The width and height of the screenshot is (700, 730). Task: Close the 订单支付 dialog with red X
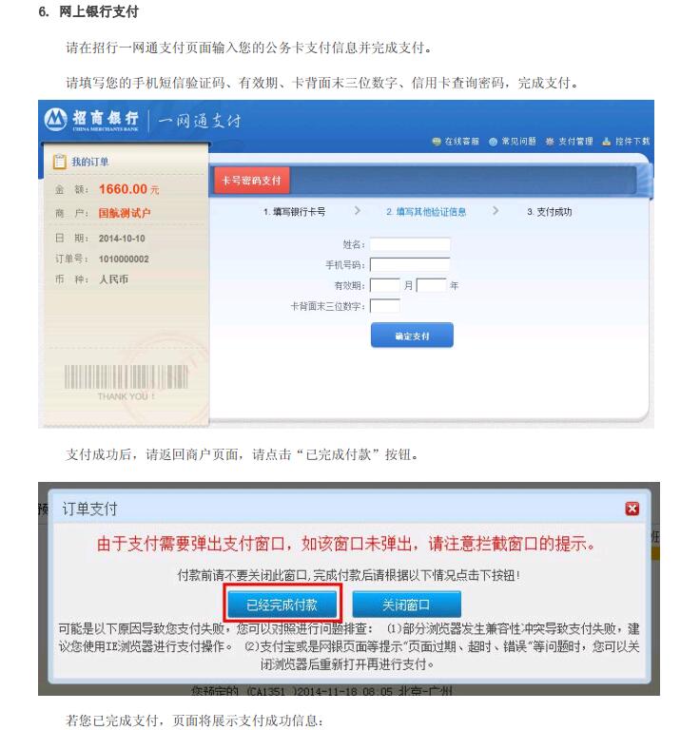632,509
